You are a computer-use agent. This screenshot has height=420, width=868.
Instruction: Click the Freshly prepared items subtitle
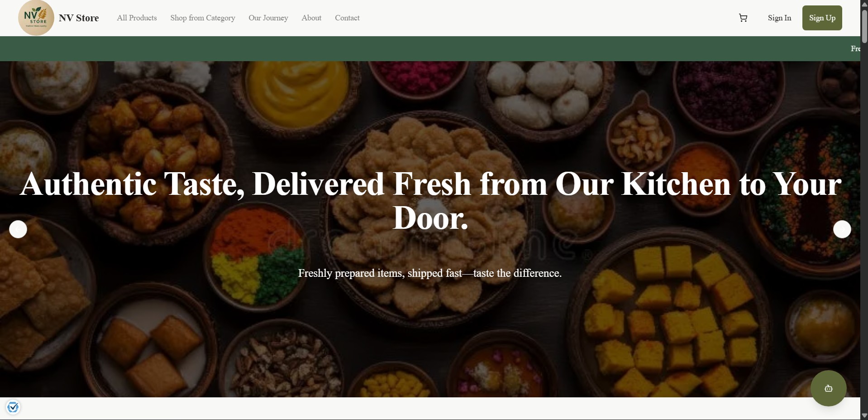430,273
